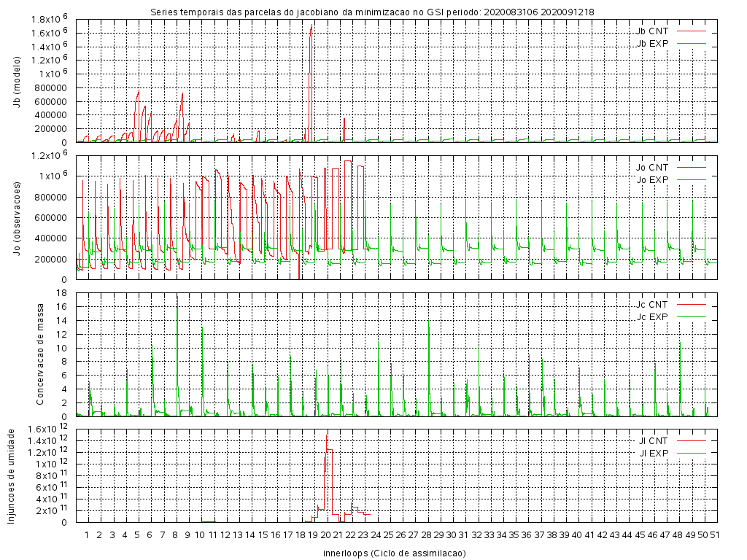Click the x-axis tick label 19
The image size is (747, 560).
[x=313, y=535]
